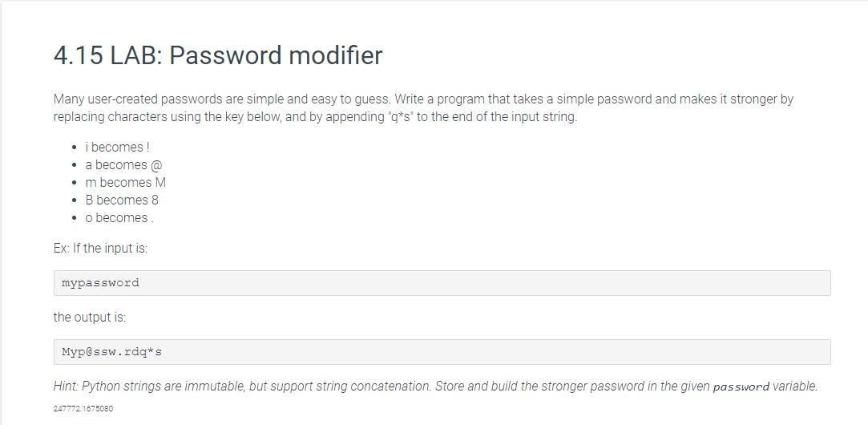868x425 pixels.
Task: Click the 'a becomes @' list item
Action: 123,165
